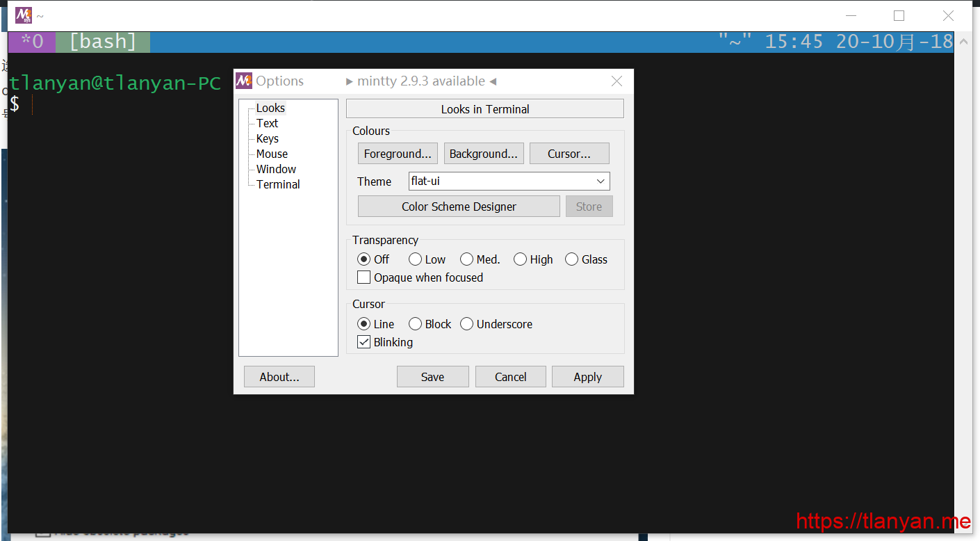Click the Save button
Viewport: 980px width, 541px height.
[x=432, y=377]
